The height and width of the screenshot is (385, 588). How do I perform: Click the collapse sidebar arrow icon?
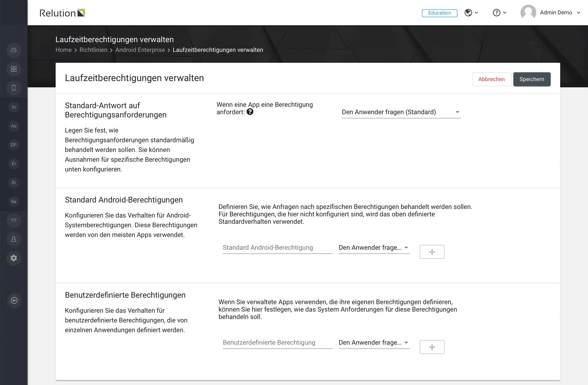coord(14,300)
